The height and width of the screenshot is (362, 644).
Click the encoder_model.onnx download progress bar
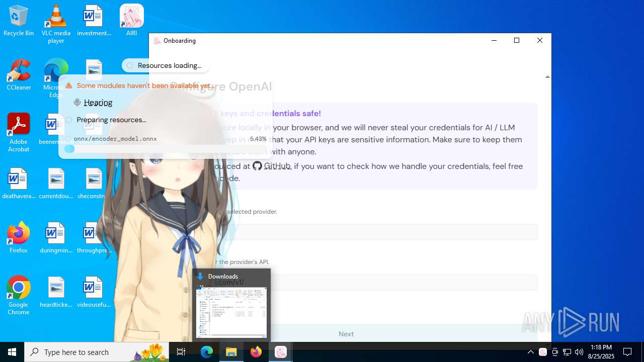click(x=166, y=149)
